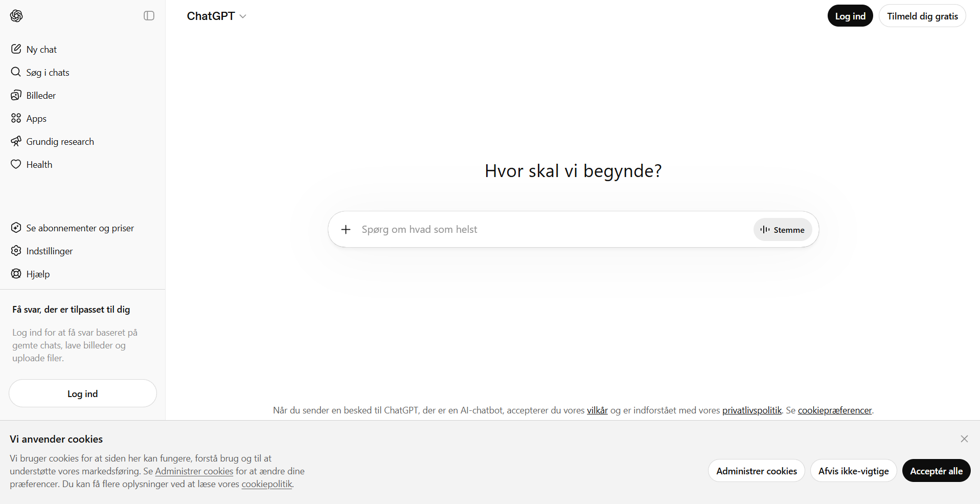Viewport: 980px width, 504px height.
Task: Open the vilkår terms link
Action: pos(597,410)
